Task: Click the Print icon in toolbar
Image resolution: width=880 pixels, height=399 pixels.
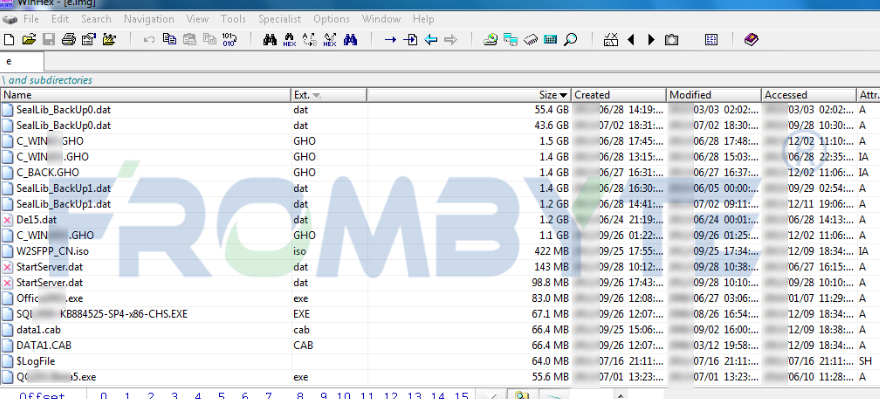Action: coord(68,40)
